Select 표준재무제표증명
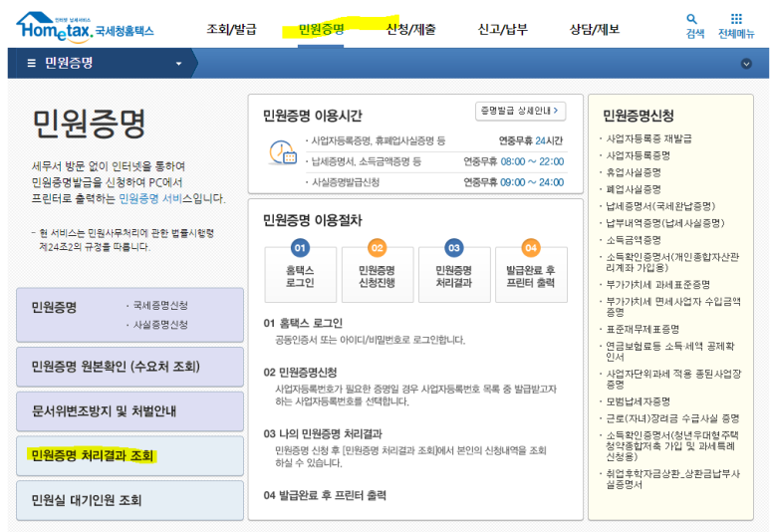 click(642, 329)
